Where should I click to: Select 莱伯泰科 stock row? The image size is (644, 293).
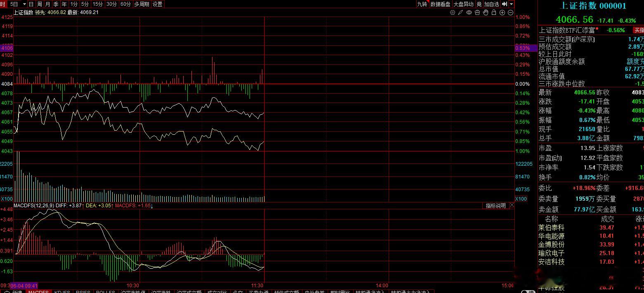click(x=591, y=227)
